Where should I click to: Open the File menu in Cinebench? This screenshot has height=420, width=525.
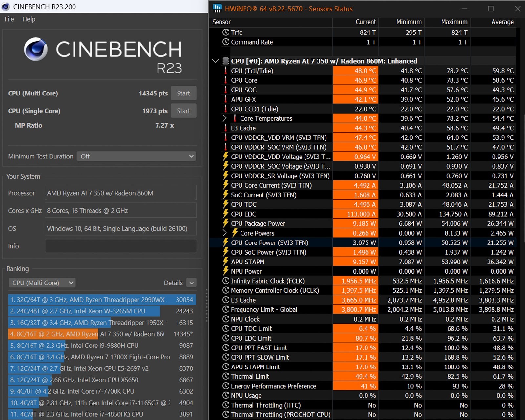9,19
